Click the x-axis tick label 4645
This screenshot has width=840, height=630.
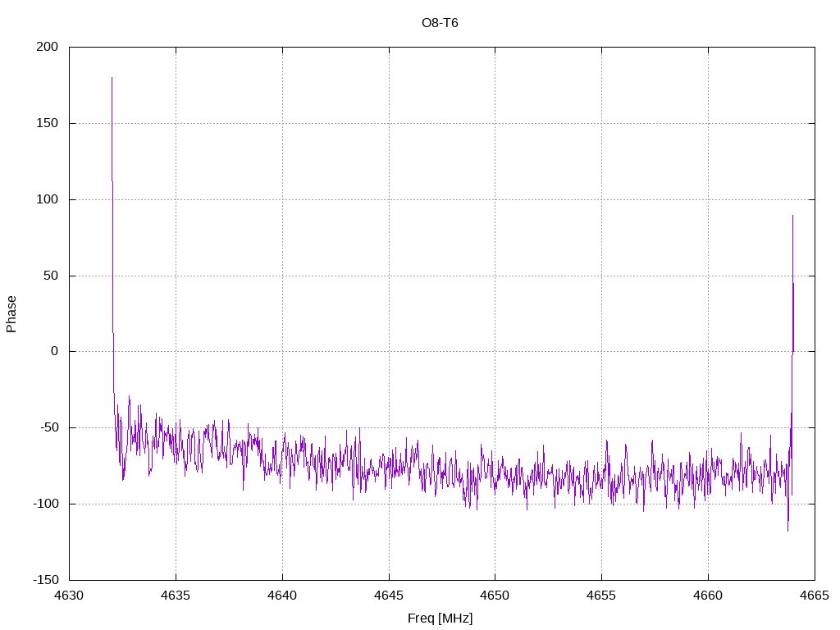(389, 596)
